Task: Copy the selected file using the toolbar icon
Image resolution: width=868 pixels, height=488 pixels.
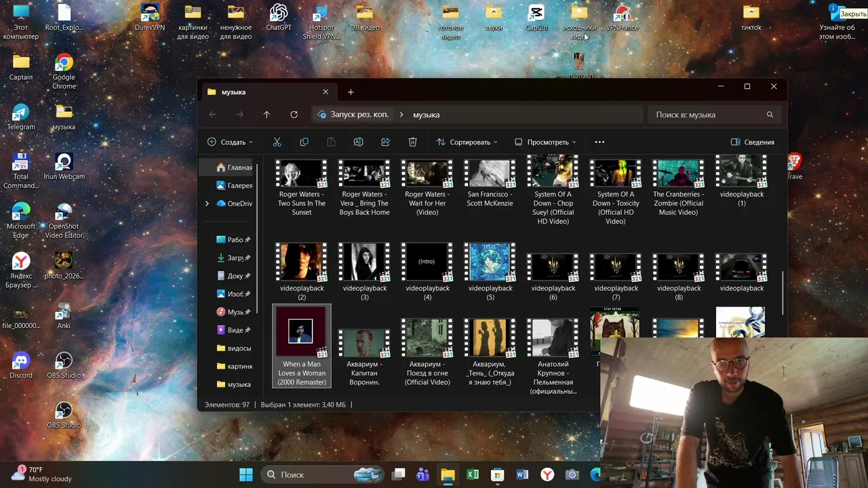Action: click(304, 142)
